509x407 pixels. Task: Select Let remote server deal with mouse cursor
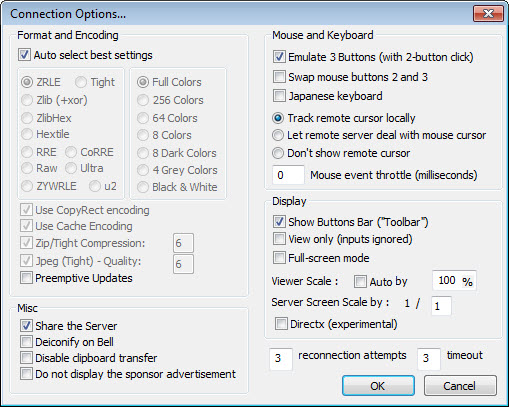(278, 135)
